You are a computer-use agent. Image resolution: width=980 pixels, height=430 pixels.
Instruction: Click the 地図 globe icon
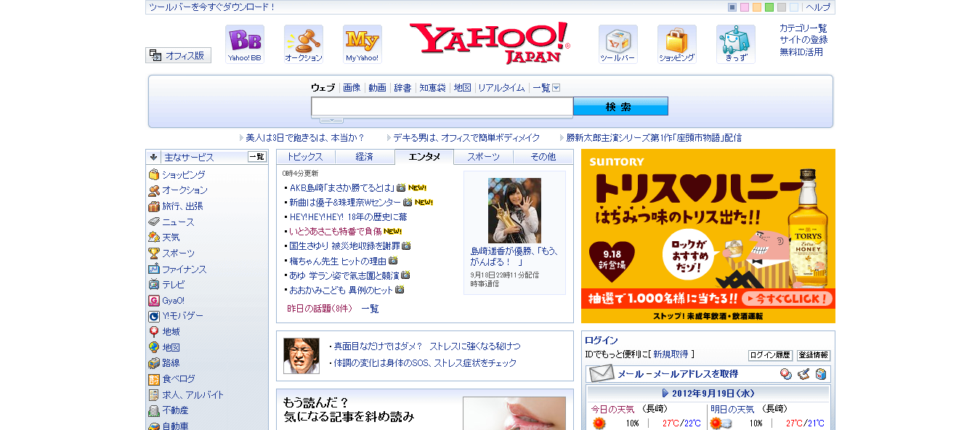[x=154, y=347]
